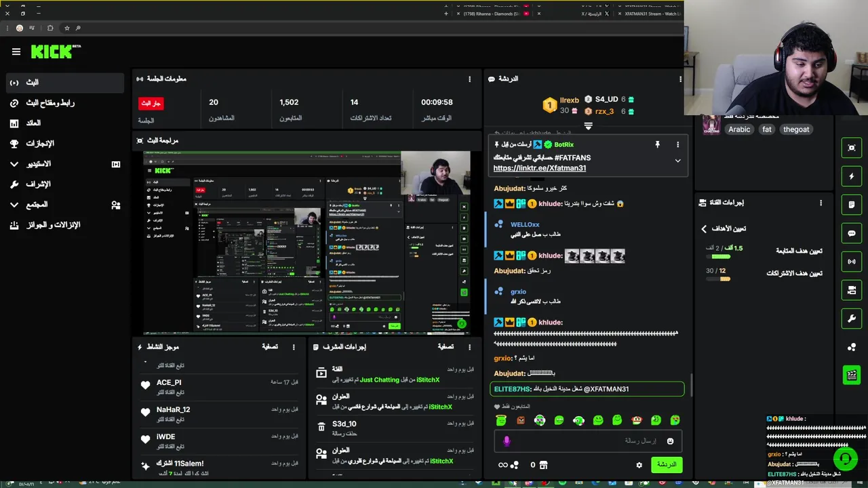This screenshot has width=868, height=488.
Task: Toggle the chat bubble quick action
Action: [x=852, y=233]
